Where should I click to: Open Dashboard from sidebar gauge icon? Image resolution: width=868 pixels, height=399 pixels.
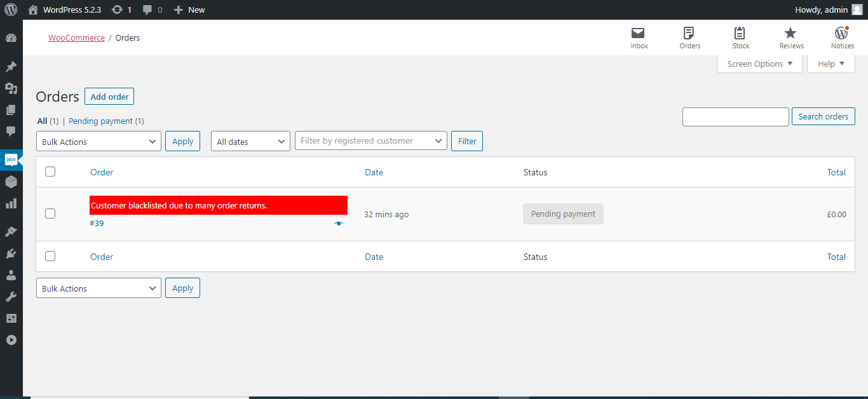(11, 38)
